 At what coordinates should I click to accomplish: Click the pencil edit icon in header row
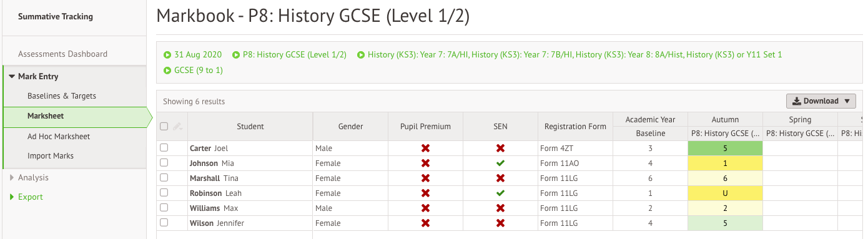click(177, 127)
